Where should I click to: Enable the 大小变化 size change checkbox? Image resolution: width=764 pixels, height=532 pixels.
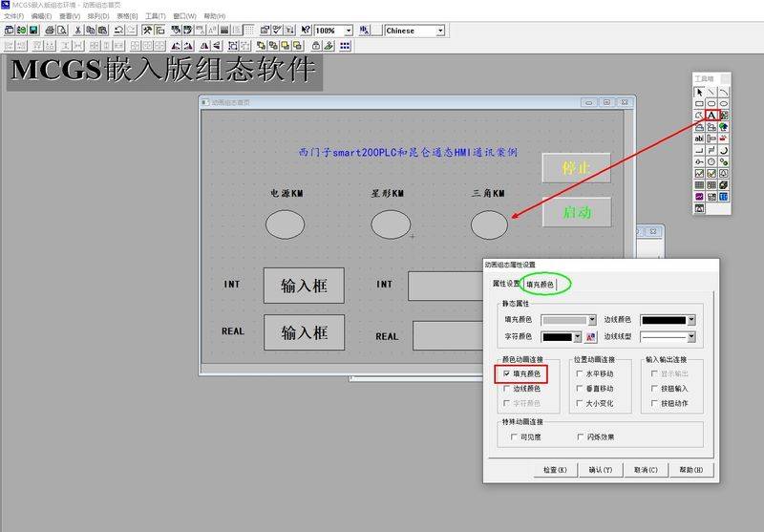(580, 403)
